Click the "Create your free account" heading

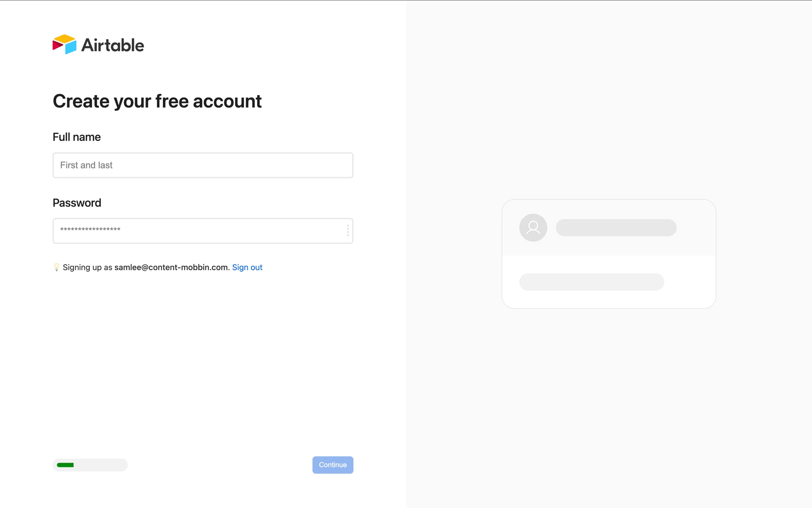pyautogui.click(x=157, y=101)
